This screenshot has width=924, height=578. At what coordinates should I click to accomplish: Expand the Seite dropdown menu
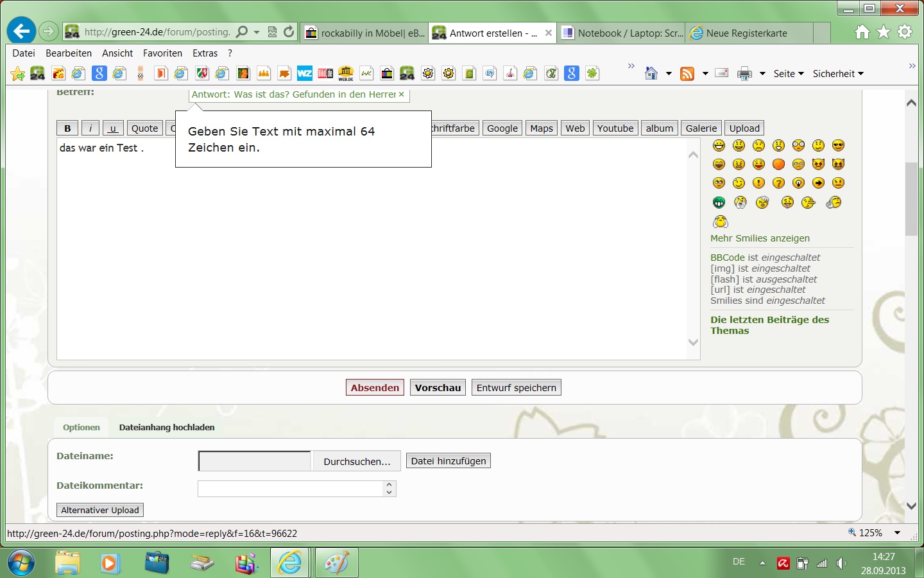pyautogui.click(x=789, y=74)
